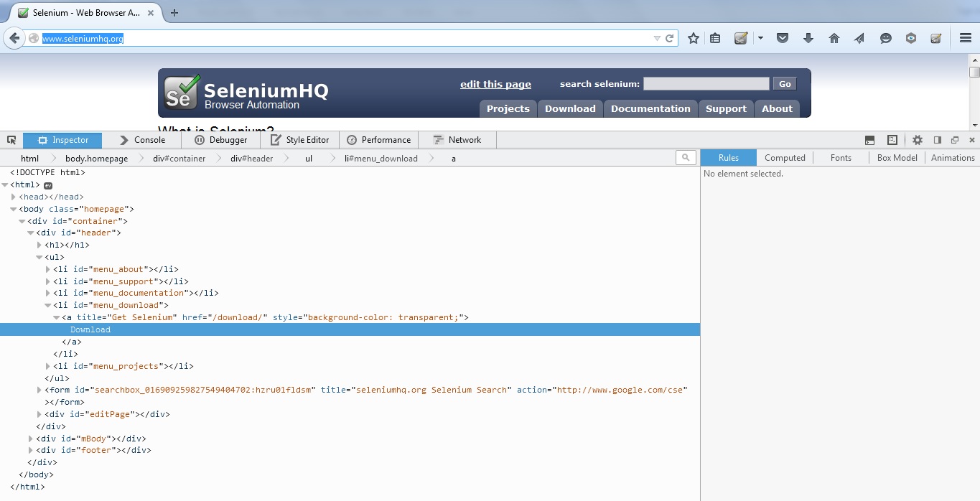980x501 pixels.
Task: Select the Box Model sidebar tab
Action: [x=897, y=158]
